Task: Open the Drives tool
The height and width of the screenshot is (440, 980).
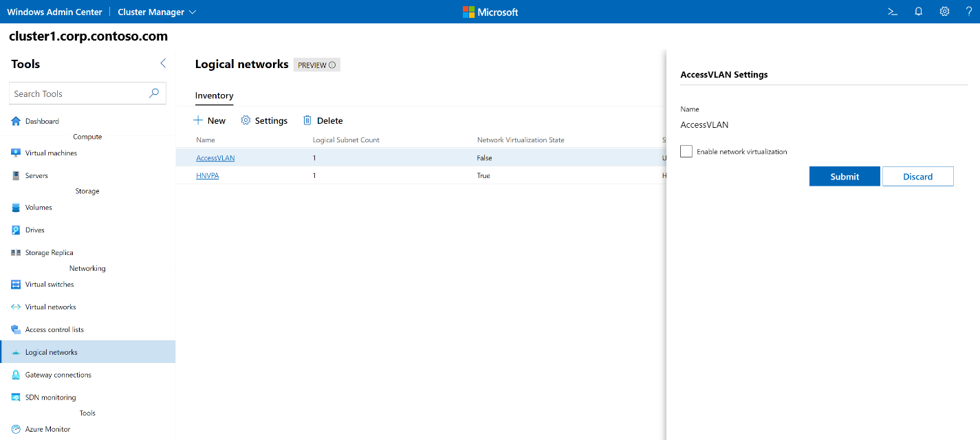Action: click(x=36, y=230)
